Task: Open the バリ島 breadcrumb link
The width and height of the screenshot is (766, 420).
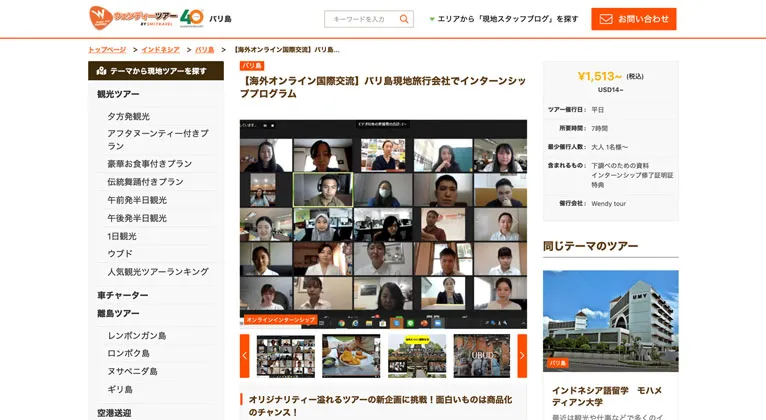Action: [x=205, y=50]
